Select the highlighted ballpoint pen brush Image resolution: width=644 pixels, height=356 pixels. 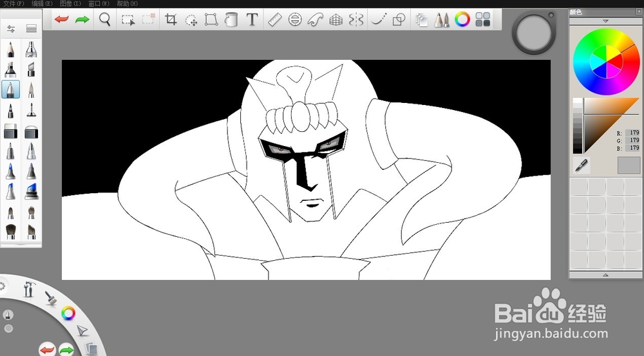10,89
